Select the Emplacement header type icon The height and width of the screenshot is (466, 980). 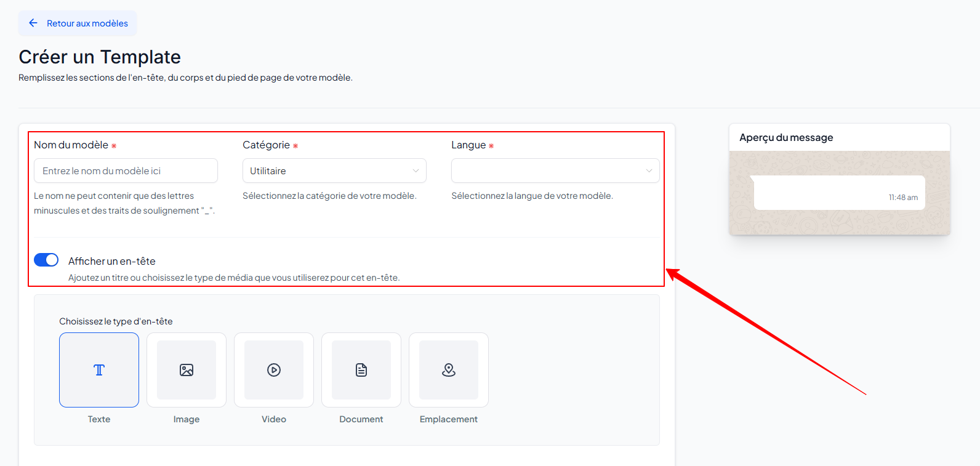449,370
